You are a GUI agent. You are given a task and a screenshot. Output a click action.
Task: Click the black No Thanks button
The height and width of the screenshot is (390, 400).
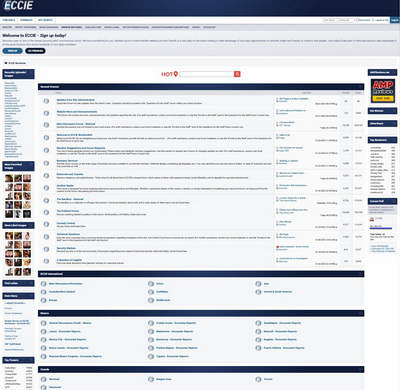35,51
